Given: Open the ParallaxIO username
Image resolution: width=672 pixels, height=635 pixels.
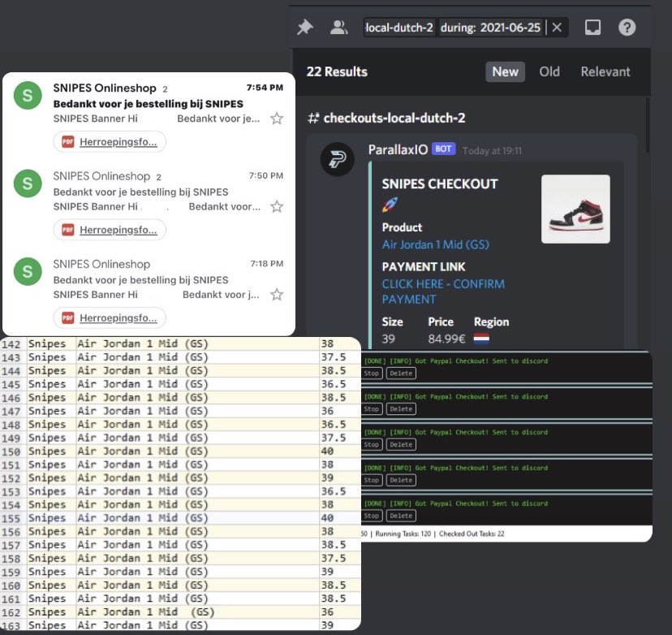Looking at the screenshot, I should coord(398,149).
